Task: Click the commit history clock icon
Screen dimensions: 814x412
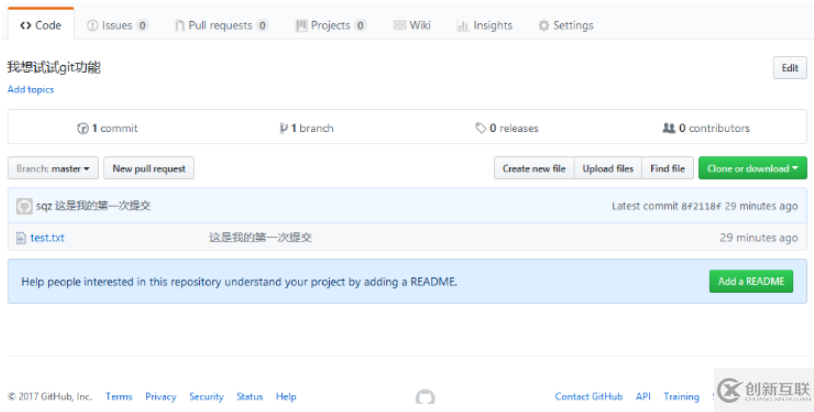Action: [x=83, y=128]
